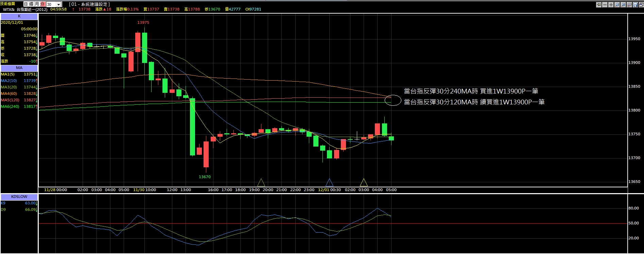Screen dimensions: 644x254
Task: Click the 高13788 day high value
Action: (192, 9)
